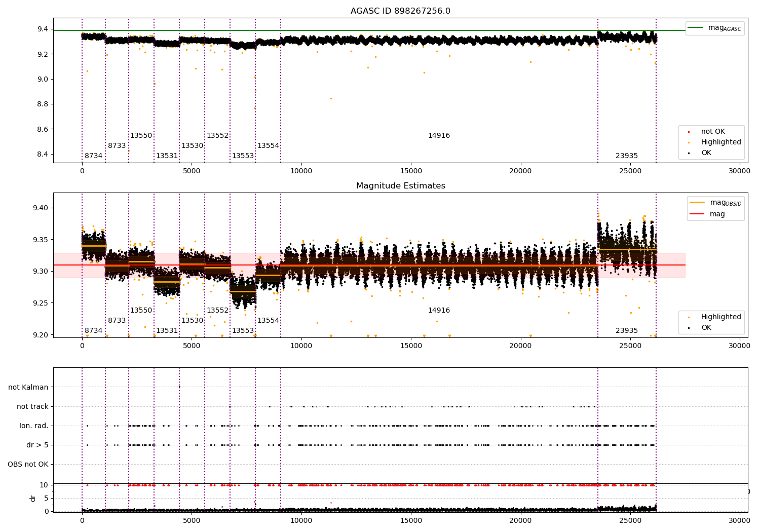760x532 pixels.
Task: Click obsid label 13552 in Magnitude Estimates plot
Action: click(x=217, y=311)
